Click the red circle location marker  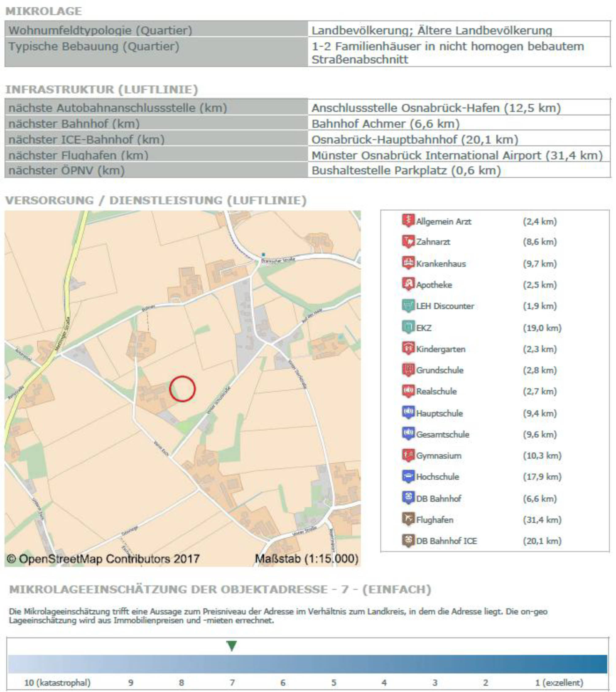click(182, 389)
